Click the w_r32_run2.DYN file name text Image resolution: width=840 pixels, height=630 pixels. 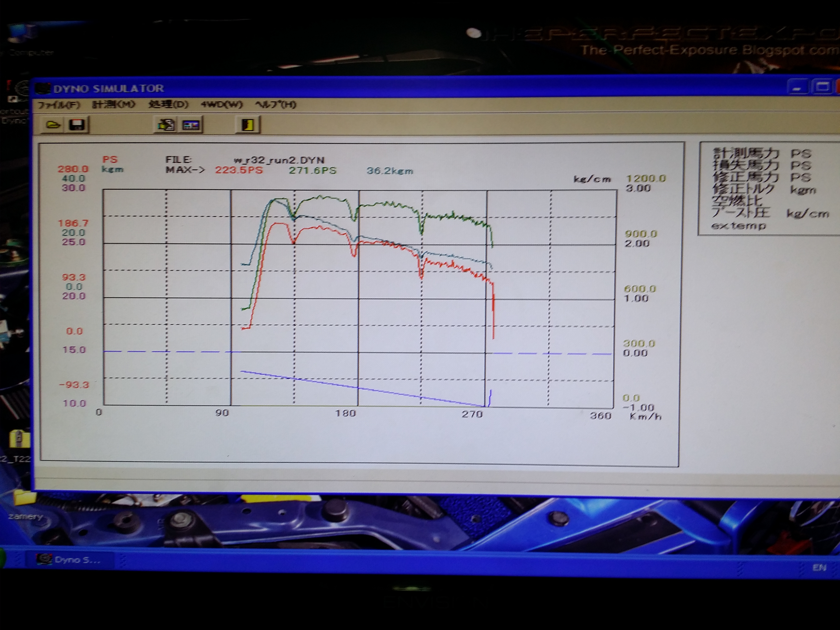(x=279, y=160)
